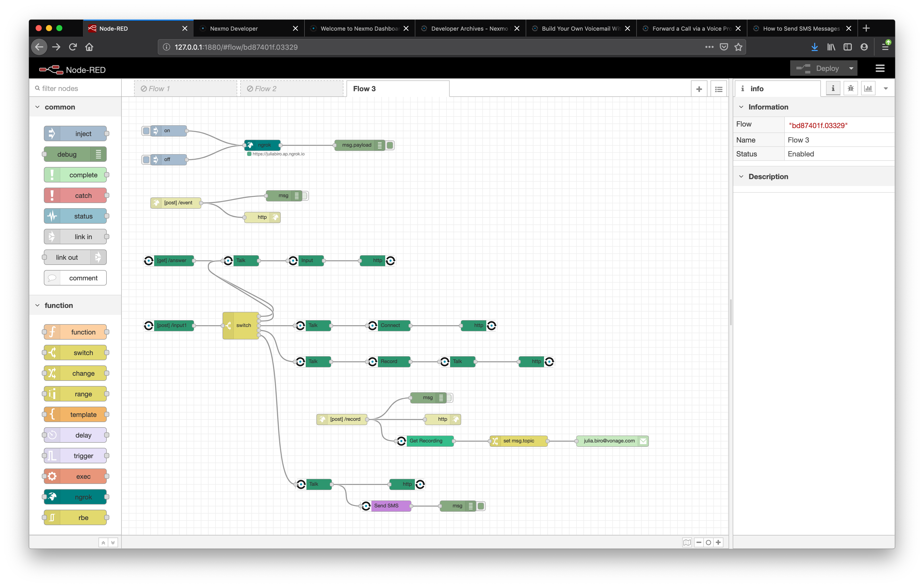The width and height of the screenshot is (924, 587).
Task: Reset the canvas zoom level
Action: point(708,542)
